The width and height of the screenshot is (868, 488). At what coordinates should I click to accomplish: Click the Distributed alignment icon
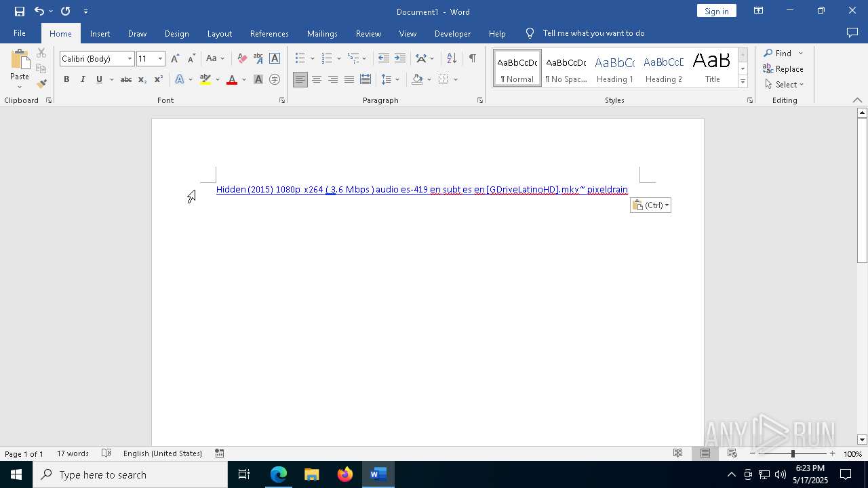366,80
